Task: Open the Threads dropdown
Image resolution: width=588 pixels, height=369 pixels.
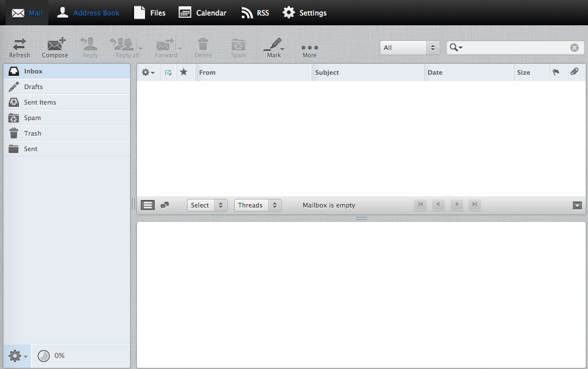Action: click(257, 205)
